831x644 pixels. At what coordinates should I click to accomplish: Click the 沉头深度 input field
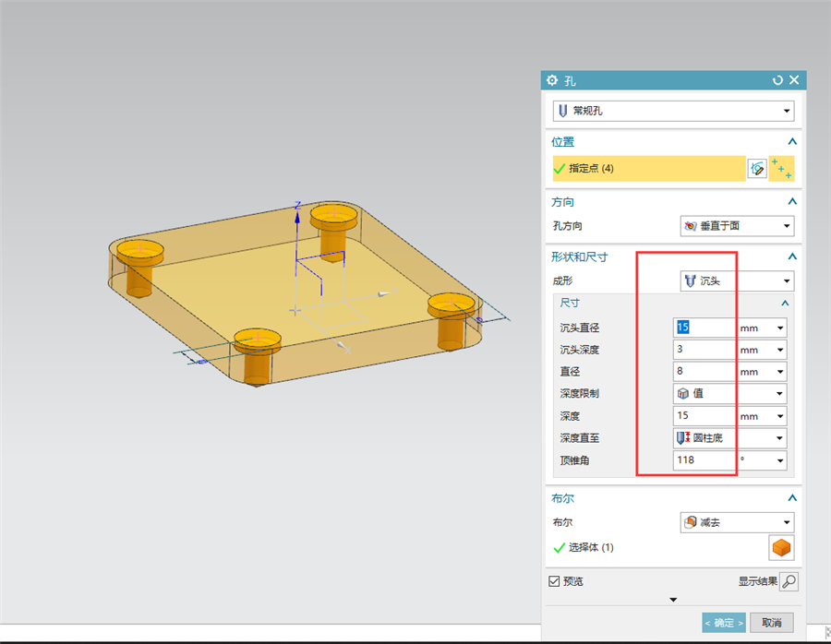point(705,350)
